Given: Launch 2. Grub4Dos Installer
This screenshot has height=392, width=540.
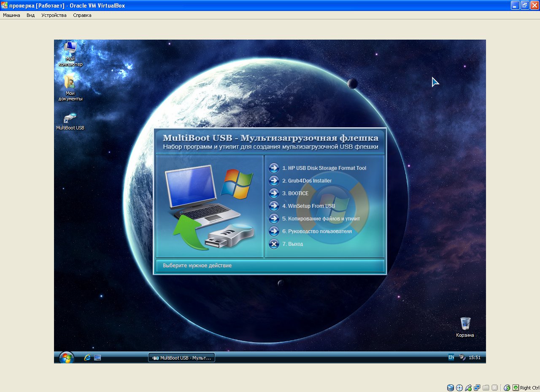Looking at the screenshot, I should [307, 180].
